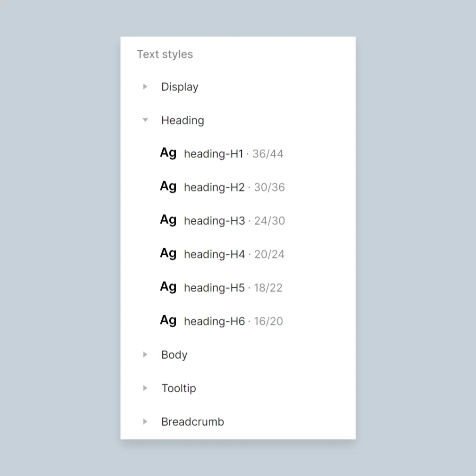Click the Ag preview icon for heading-H6
The height and width of the screenshot is (476, 476).
168,320
